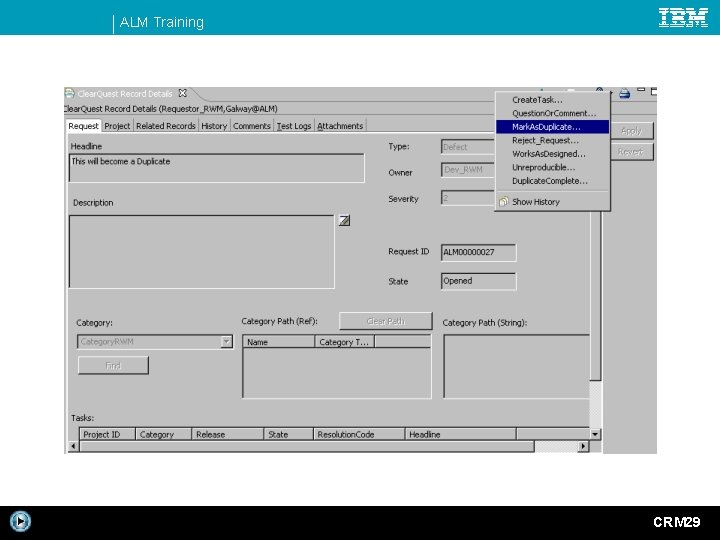Click the vertical scrollbar down arrow

(595, 434)
